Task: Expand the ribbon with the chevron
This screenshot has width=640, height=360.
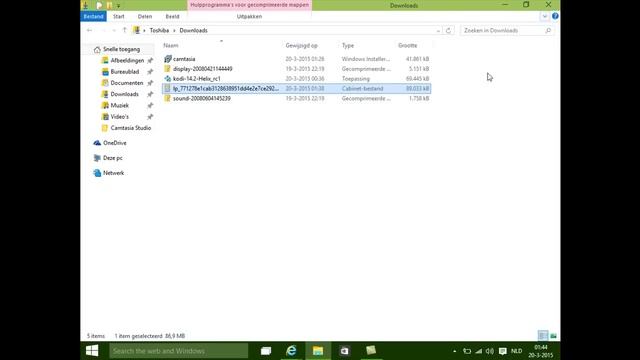Action: [x=544, y=16]
